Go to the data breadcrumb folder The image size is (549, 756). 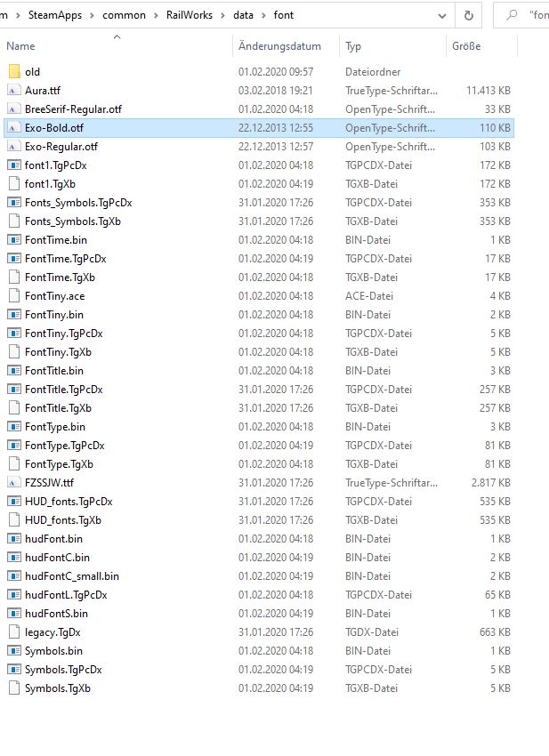pyautogui.click(x=243, y=15)
